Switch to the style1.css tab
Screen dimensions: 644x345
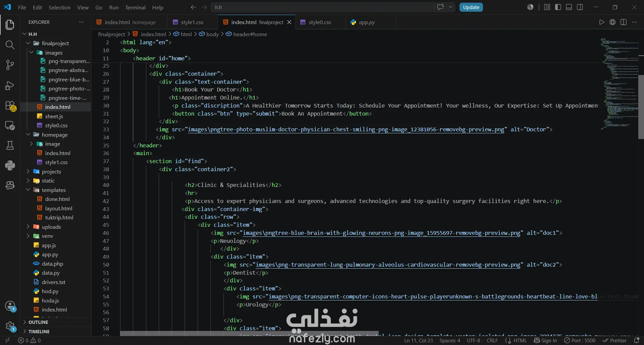click(192, 22)
